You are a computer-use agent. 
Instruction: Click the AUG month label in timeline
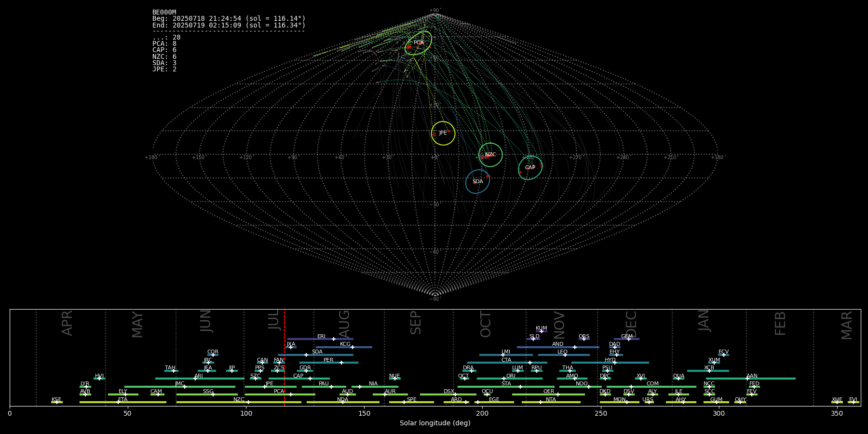tap(344, 324)
